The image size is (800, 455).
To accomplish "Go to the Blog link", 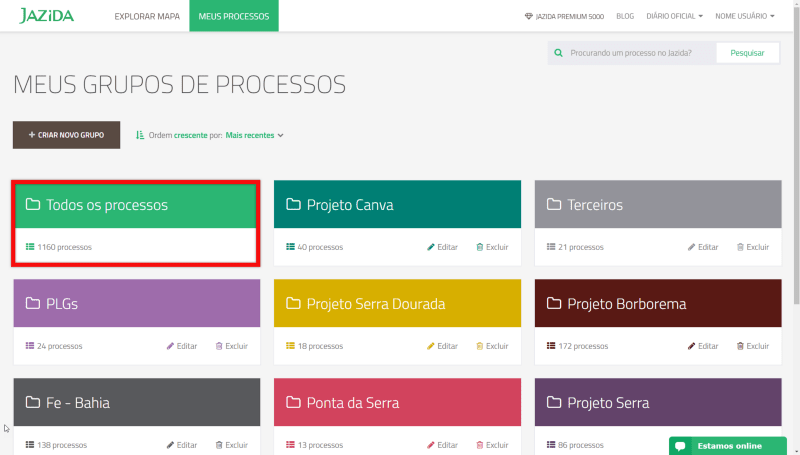I will [625, 16].
